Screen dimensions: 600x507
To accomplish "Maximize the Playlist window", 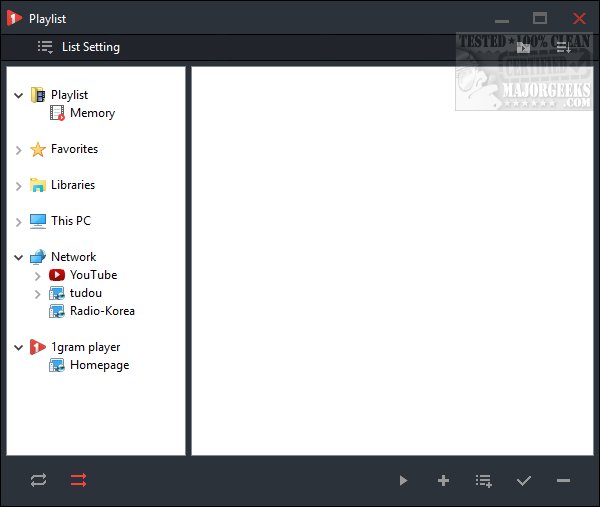I will click(540, 18).
